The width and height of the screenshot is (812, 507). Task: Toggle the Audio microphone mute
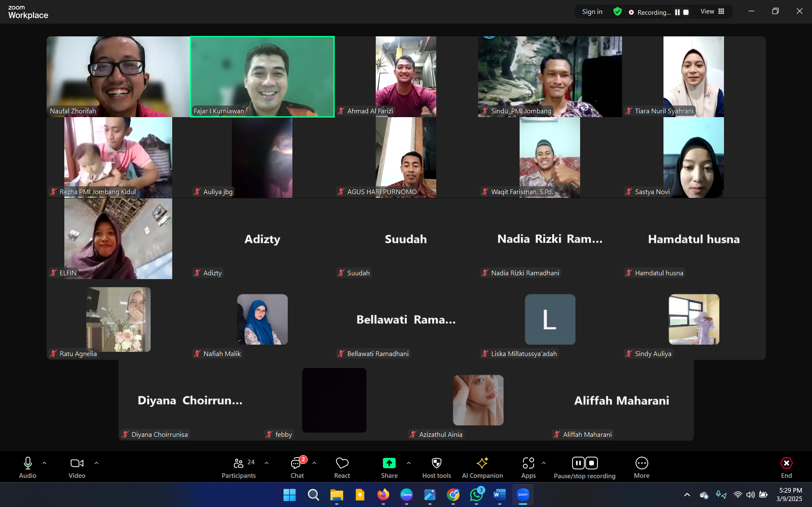[28, 463]
